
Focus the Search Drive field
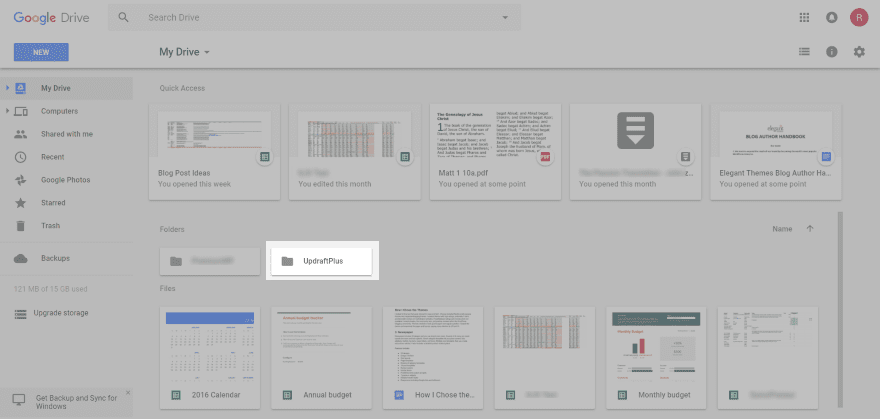click(x=314, y=17)
